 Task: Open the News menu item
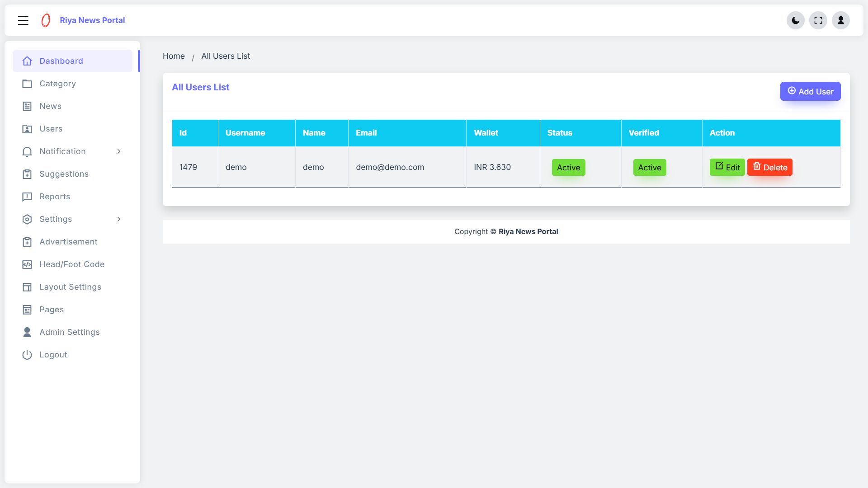click(50, 106)
